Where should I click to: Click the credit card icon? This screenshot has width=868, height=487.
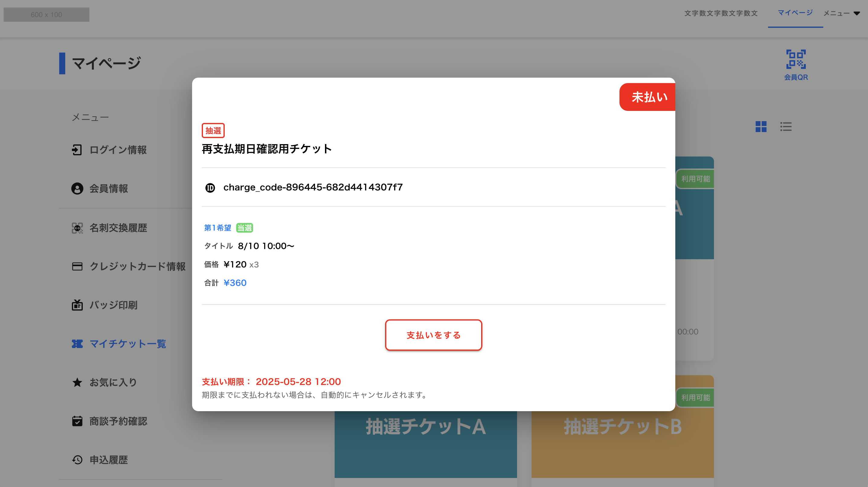(77, 266)
